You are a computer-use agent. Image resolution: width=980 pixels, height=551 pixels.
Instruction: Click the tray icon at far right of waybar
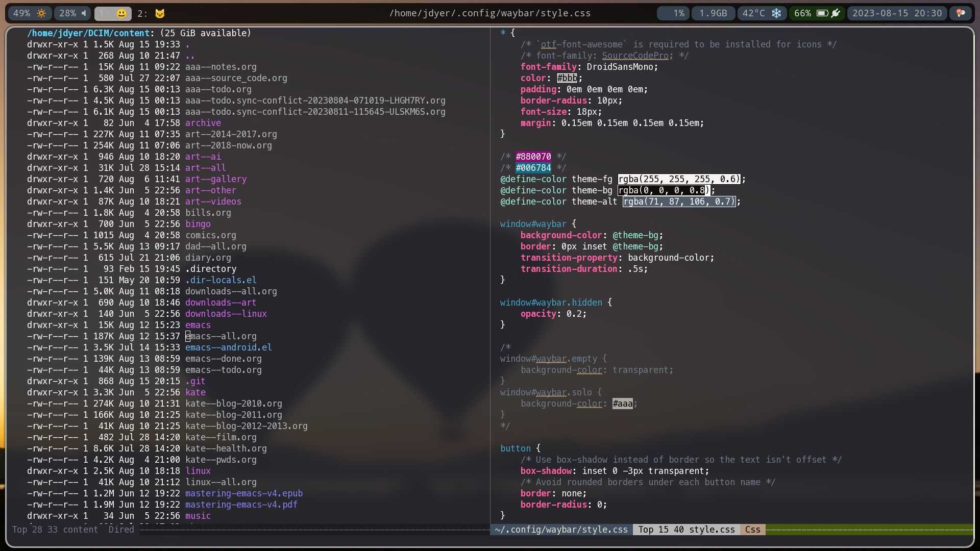(960, 13)
